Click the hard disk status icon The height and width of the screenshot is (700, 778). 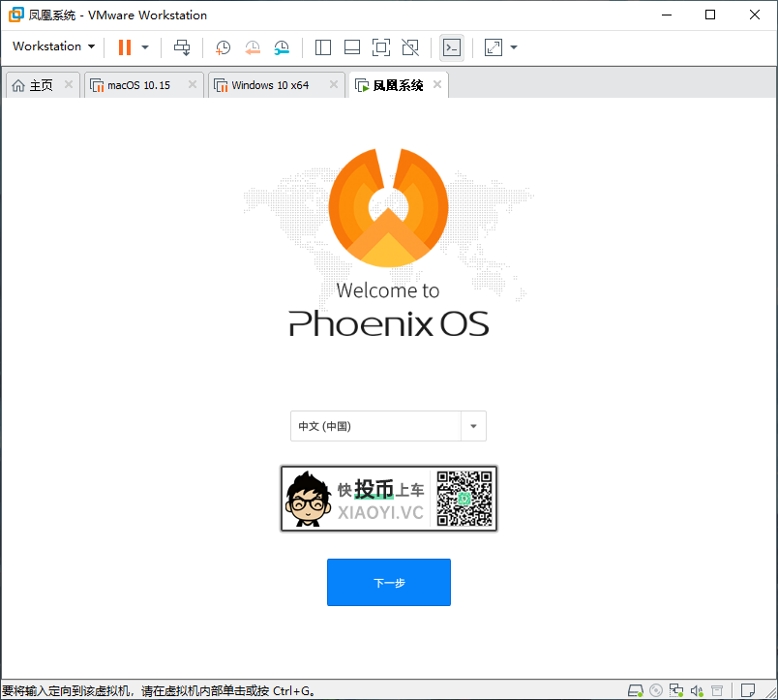[x=636, y=690]
